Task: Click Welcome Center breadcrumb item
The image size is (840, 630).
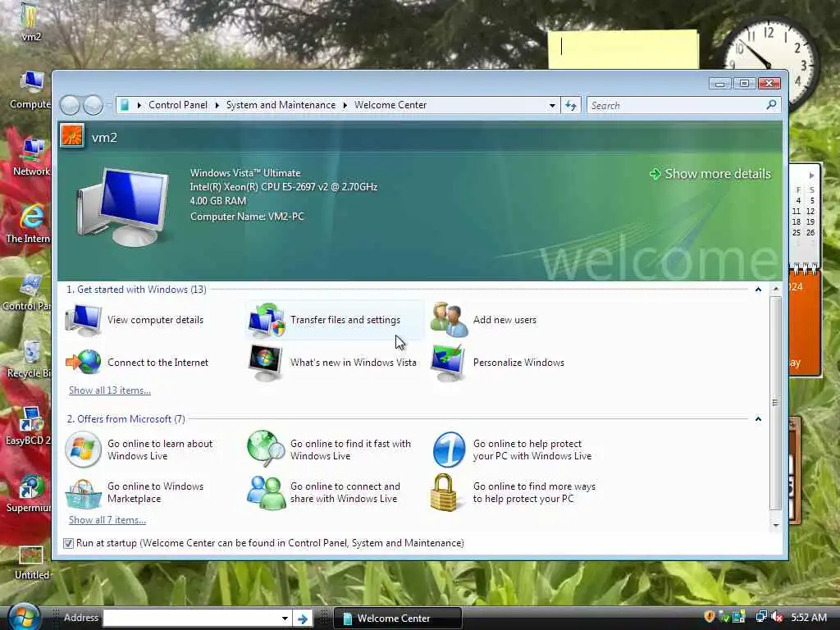Action: click(390, 105)
